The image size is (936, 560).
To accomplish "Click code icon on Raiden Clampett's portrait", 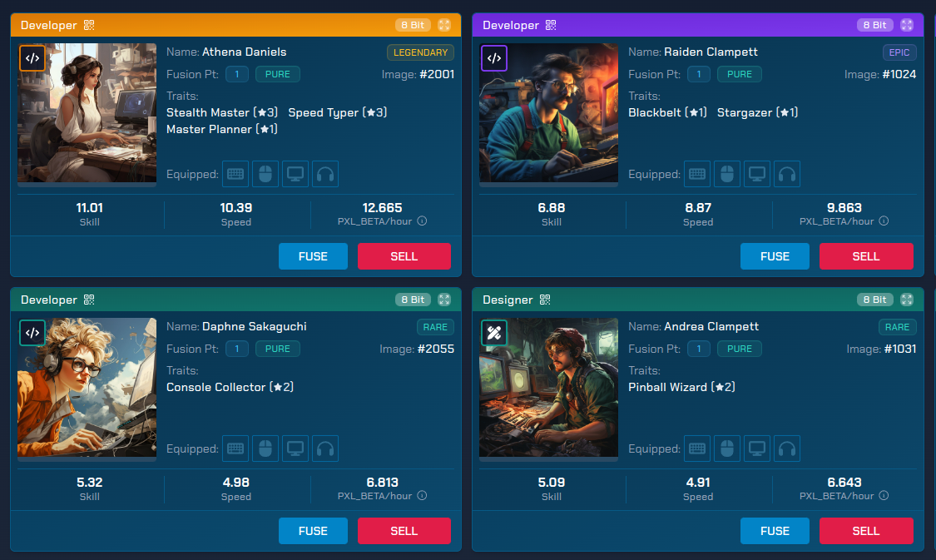I will click(x=494, y=58).
